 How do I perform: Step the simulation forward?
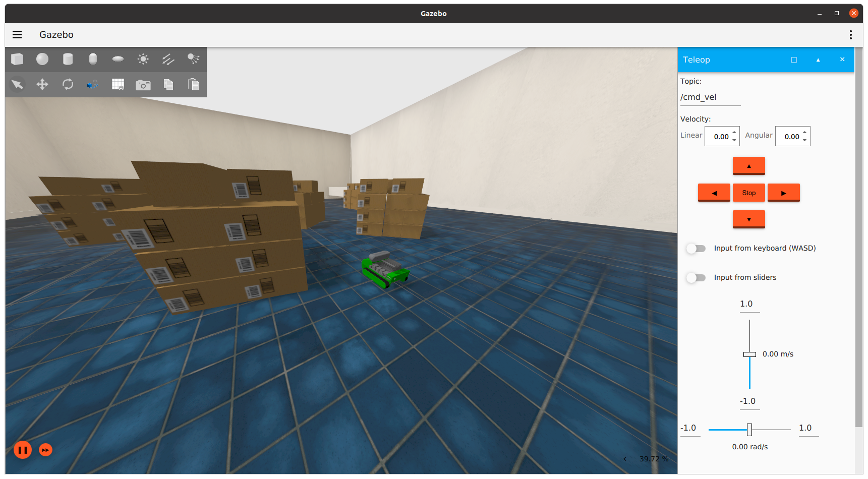click(x=46, y=450)
